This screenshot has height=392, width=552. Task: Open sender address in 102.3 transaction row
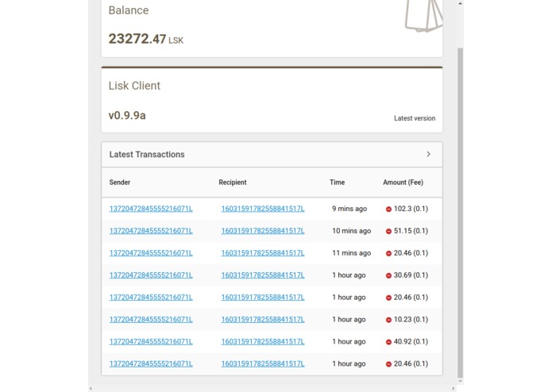point(151,209)
